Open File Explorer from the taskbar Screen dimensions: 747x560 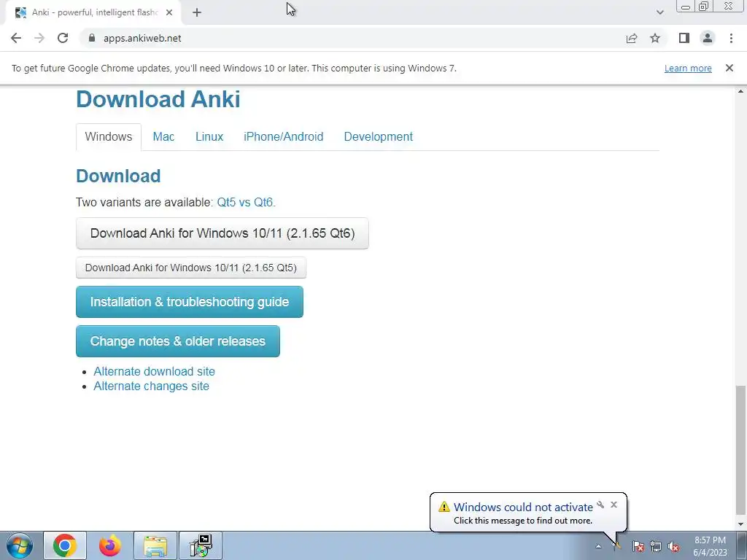pyautogui.click(x=155, y=545)
